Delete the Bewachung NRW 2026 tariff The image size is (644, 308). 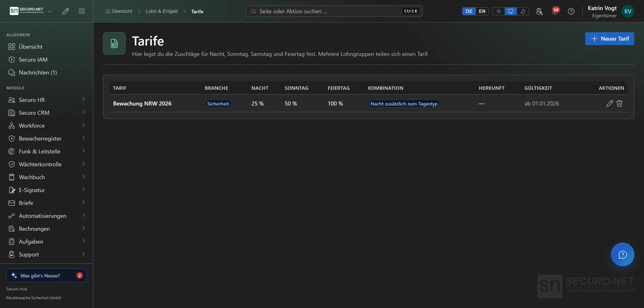(x=619, y=103)
